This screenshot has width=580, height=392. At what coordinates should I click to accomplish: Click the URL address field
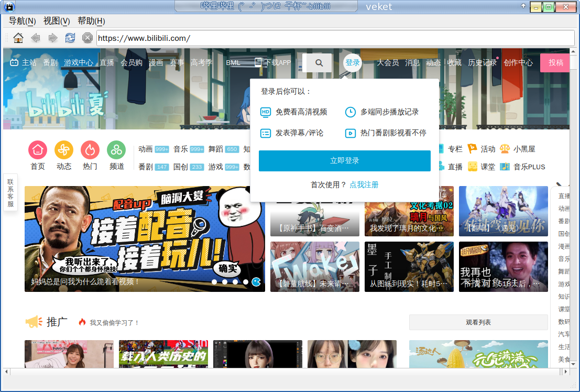click(335, 38)
